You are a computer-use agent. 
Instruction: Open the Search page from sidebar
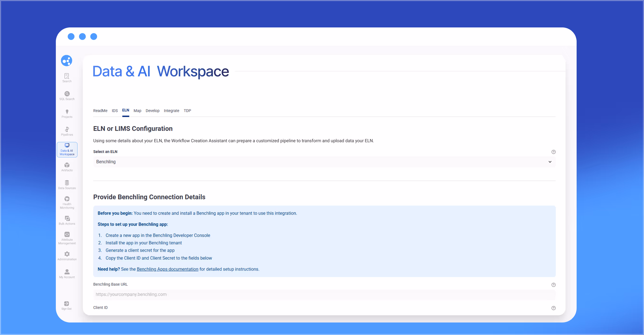point(67,78)
